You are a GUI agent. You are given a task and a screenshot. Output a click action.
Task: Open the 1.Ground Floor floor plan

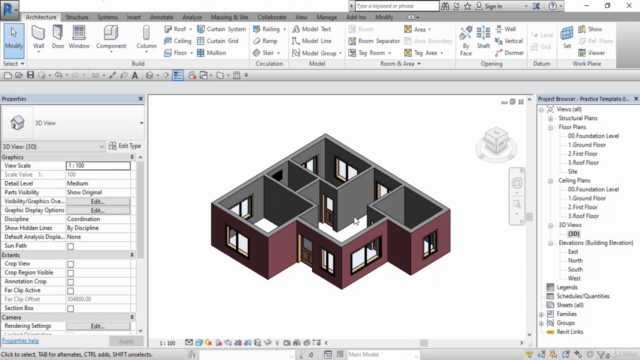click(x=587, y=145)
